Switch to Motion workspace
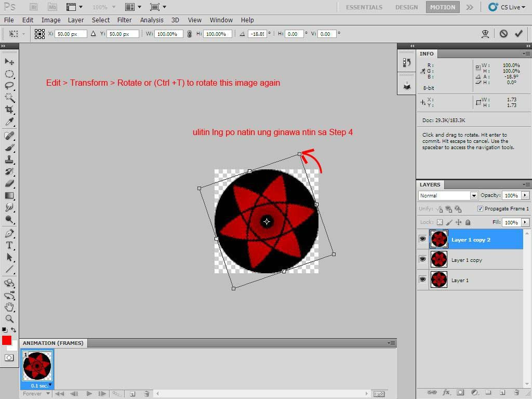 coord(443,7)
